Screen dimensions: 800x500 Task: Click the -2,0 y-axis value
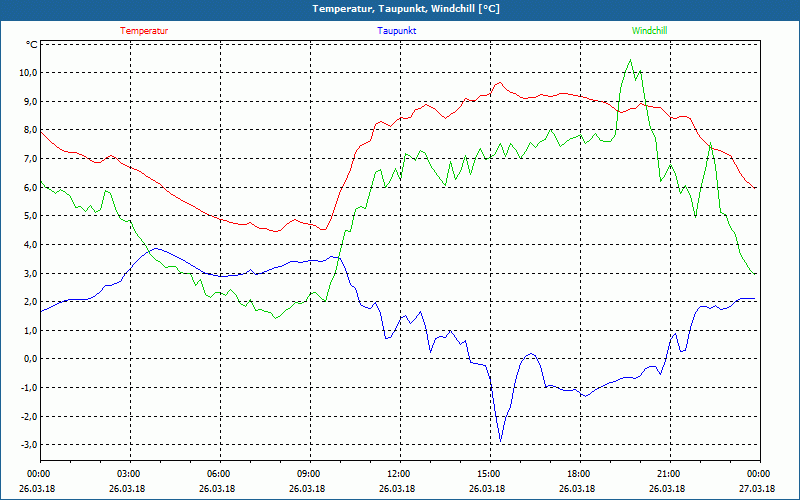(x=28, y=416)
